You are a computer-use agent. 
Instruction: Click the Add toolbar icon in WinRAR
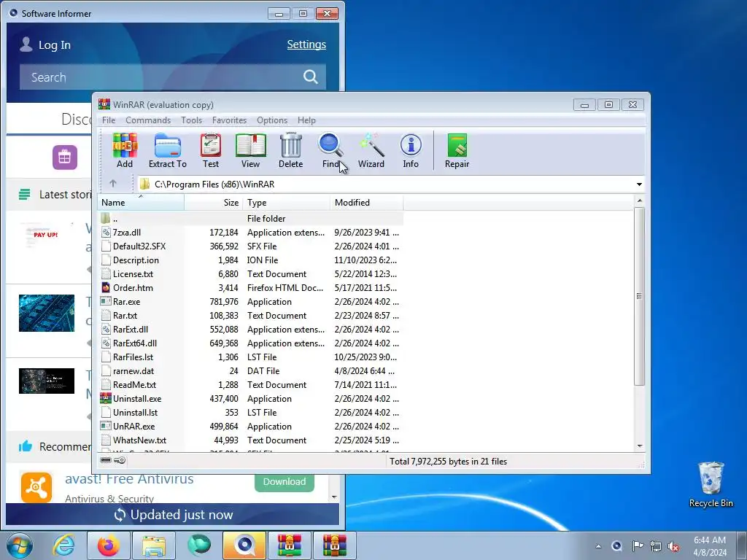point(125,150)
